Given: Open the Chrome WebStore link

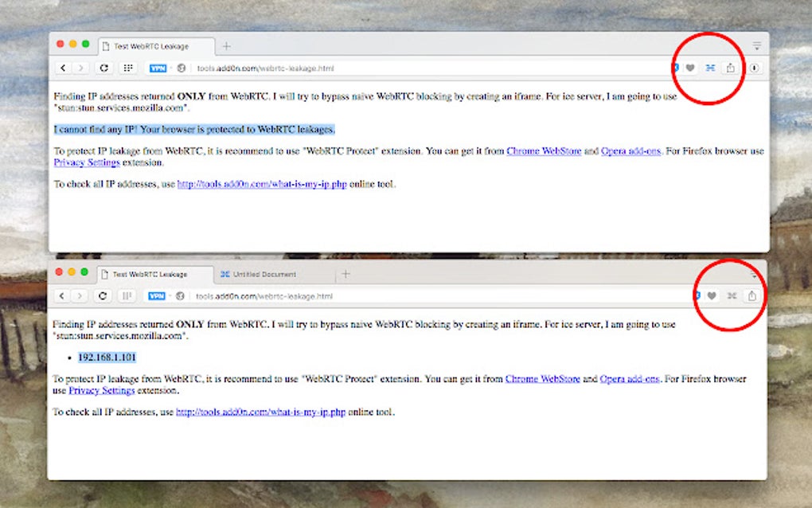Looking at the screenshot, I should (x=544, y=150).
